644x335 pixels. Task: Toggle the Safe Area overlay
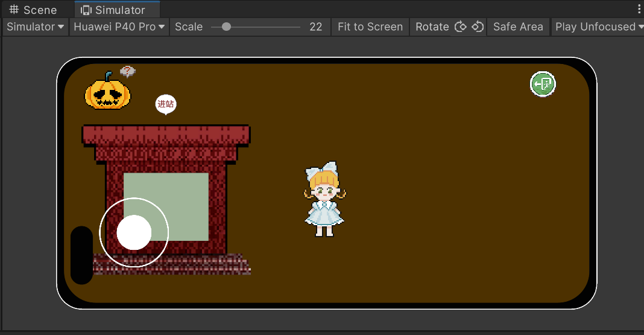pos(518,27)
